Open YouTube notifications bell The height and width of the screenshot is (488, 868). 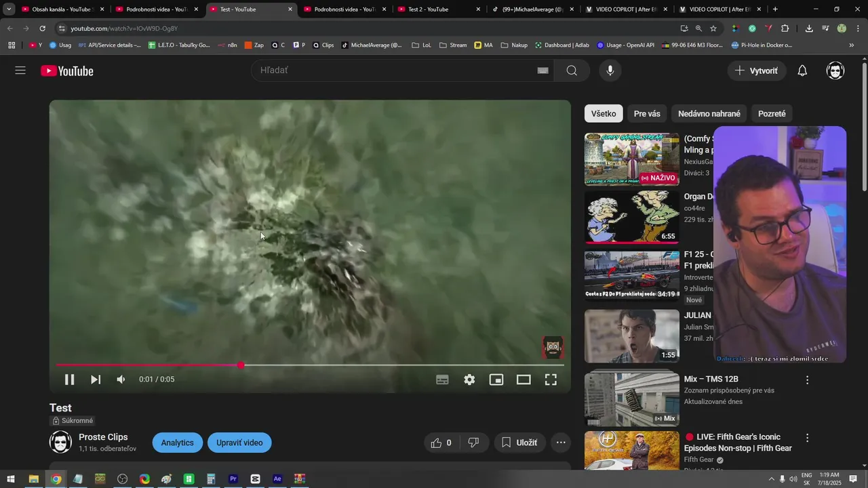802,70
